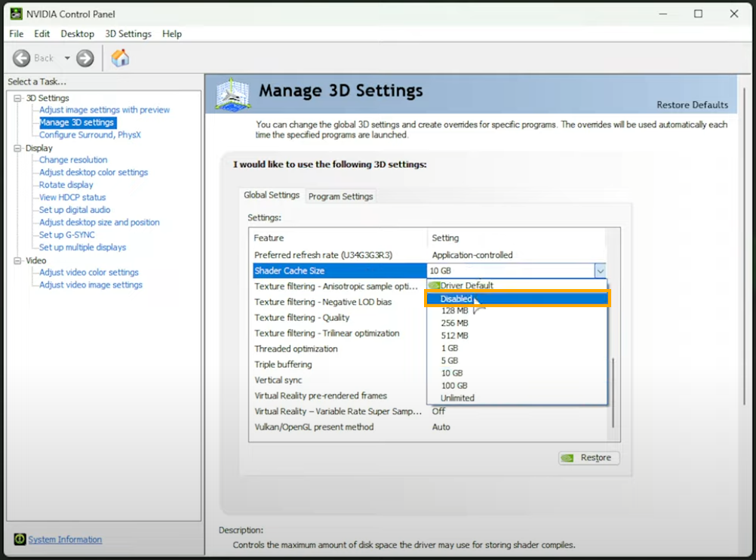Select Vulkan/OpenGL present method row
Screen dimensions: 756x560
(x=429, y=427)
